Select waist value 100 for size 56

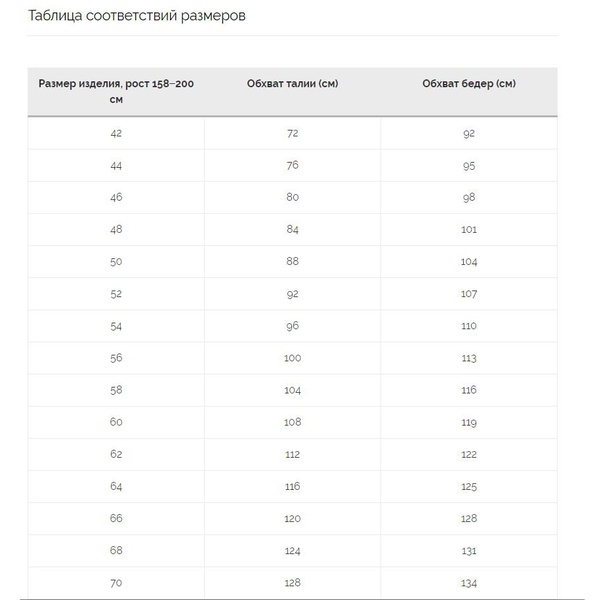(x=292, y=357)
